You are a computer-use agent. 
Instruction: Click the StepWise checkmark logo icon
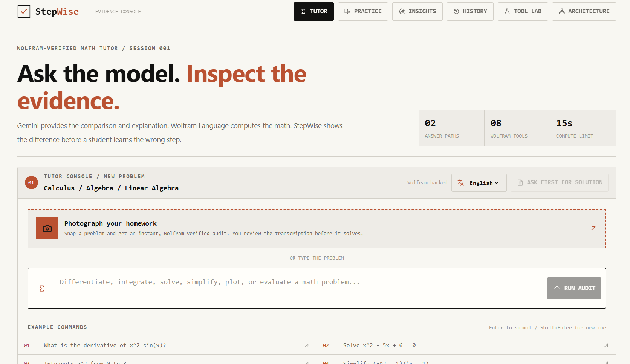[x=24, y=12]
